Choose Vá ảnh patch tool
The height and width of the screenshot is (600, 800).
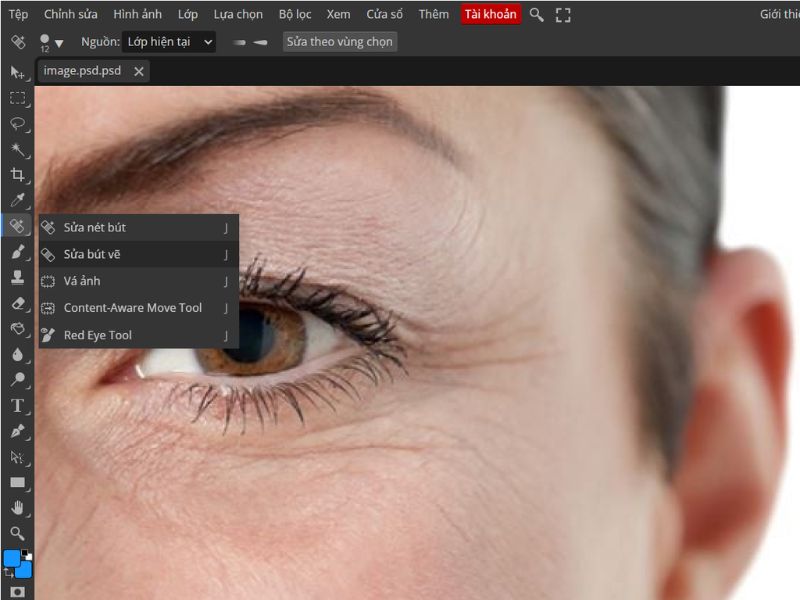point(139,281)
